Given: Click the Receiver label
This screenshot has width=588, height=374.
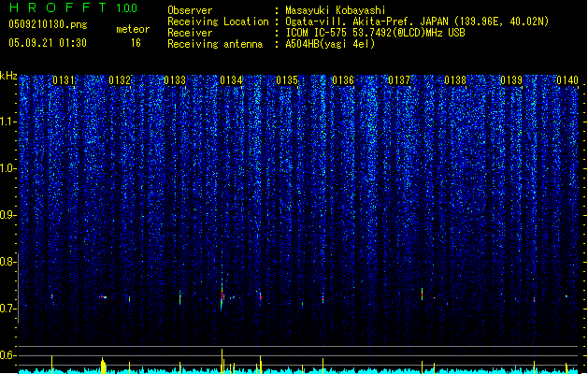Looking at the screenshot, I should point(190,33).
